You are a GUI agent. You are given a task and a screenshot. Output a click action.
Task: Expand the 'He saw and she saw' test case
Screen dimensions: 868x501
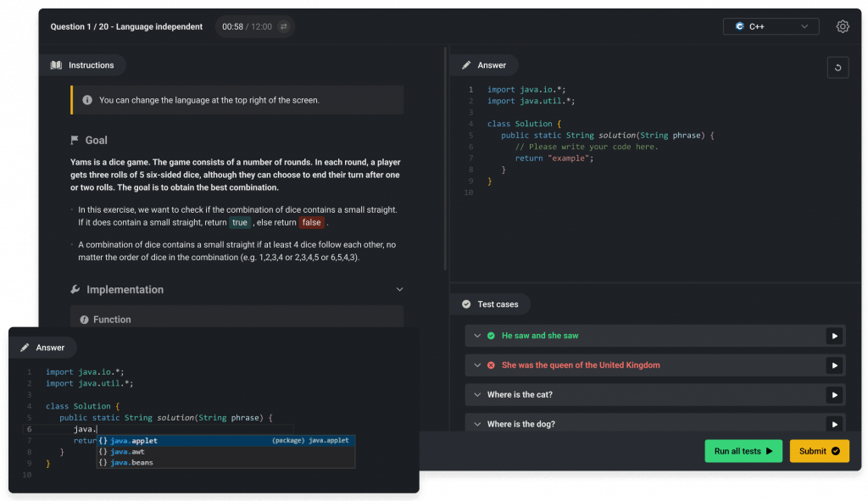coord(476,336)
